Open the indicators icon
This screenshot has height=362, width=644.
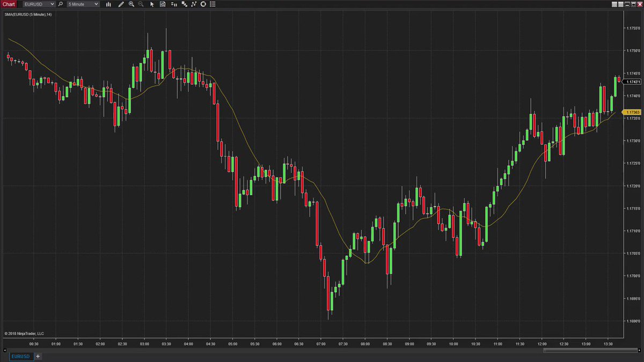(x=194, y=4)
